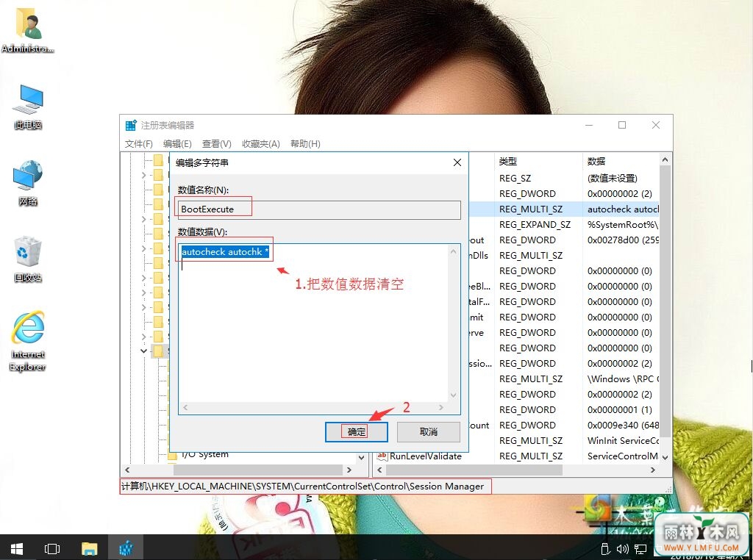Image resolution: width=753 pixels, height=560 pixels.
Task: Open Task View in the taskbar
Action: tap(52, 548)
